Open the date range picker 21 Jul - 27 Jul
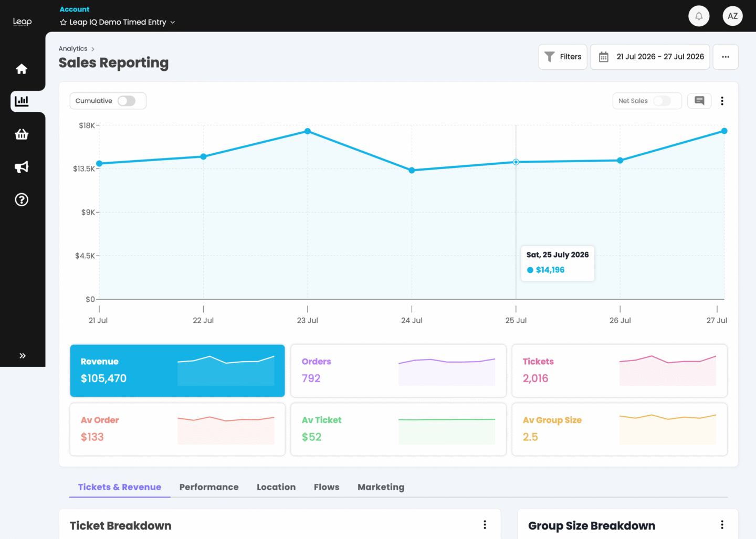 [650, 57]
